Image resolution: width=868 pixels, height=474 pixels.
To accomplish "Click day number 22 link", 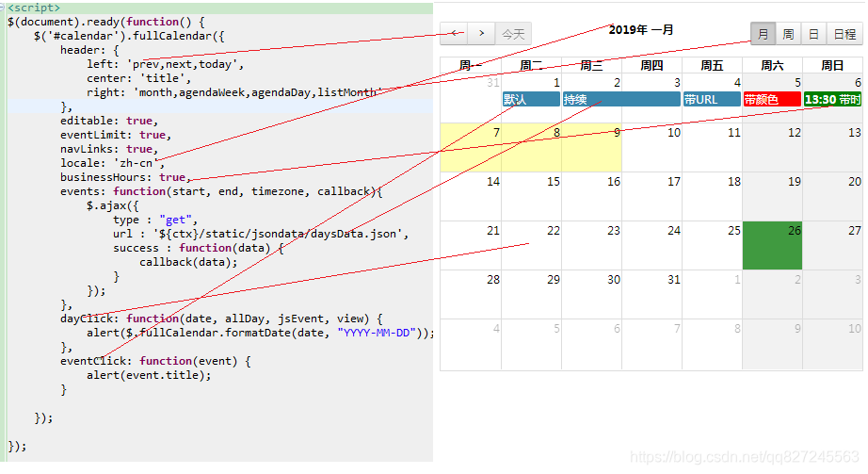I will pos(553,230).
